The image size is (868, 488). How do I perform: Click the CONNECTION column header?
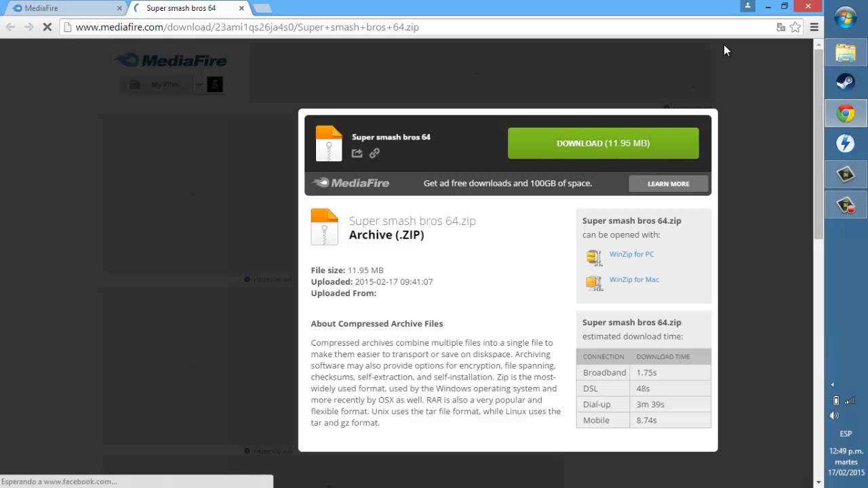(x=604, y=357)
